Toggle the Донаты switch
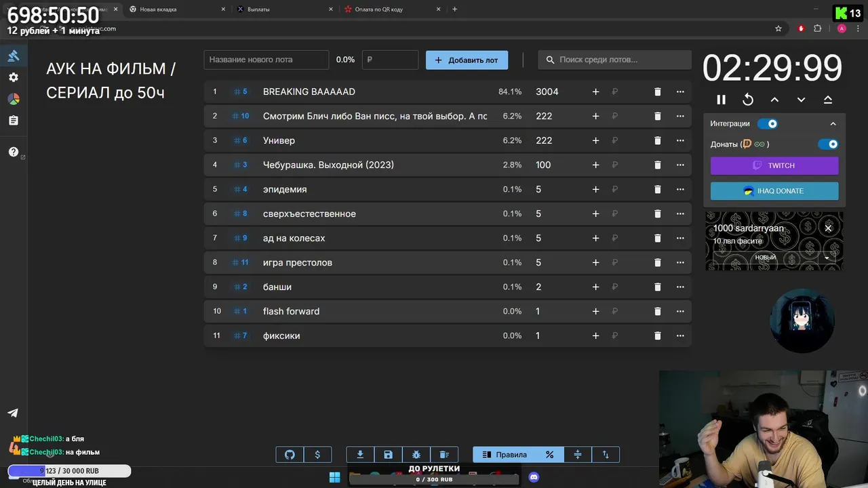 [828, 144]
